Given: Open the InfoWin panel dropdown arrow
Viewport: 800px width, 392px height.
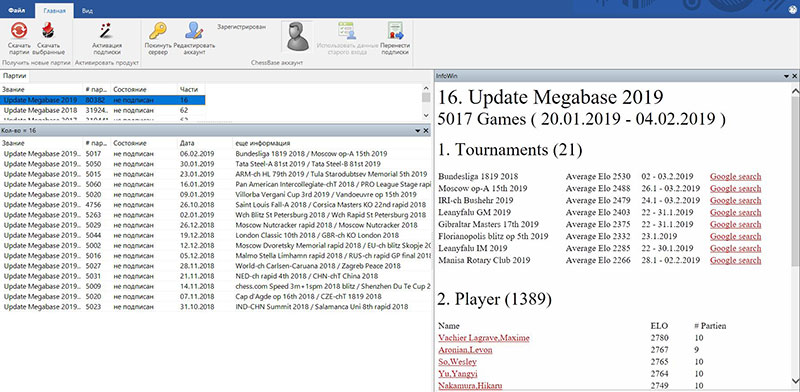Looking at the screenshot, I should pyautogui.click(x=787, y=76).
